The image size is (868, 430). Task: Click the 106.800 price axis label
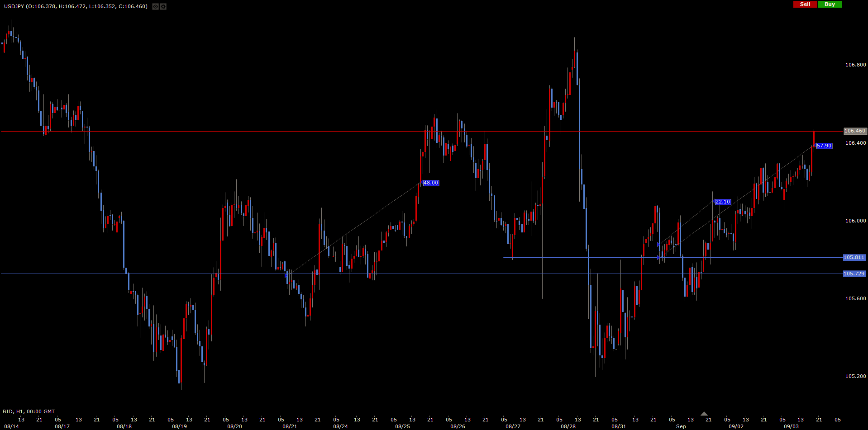855,65
